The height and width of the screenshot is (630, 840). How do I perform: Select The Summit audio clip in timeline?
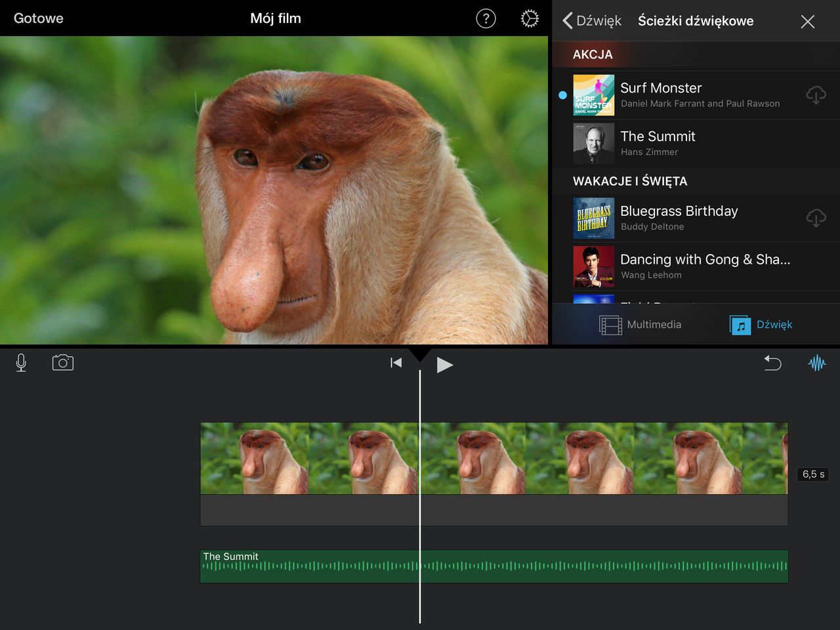493,566
